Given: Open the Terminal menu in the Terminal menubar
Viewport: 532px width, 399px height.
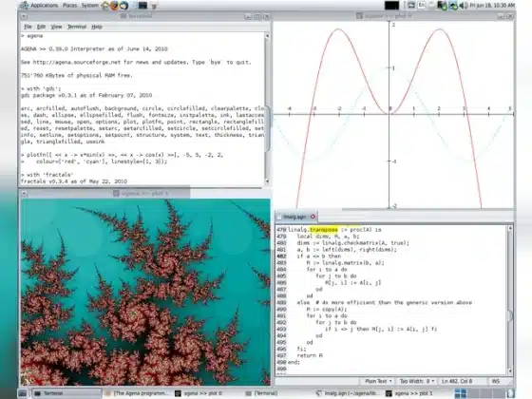Looking at the screenshot, I should coord(77,27).
